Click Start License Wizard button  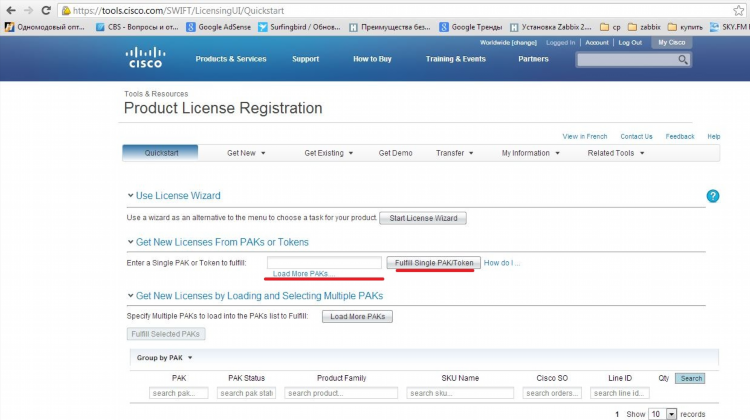pyautogui.click(x=423, y=218)
